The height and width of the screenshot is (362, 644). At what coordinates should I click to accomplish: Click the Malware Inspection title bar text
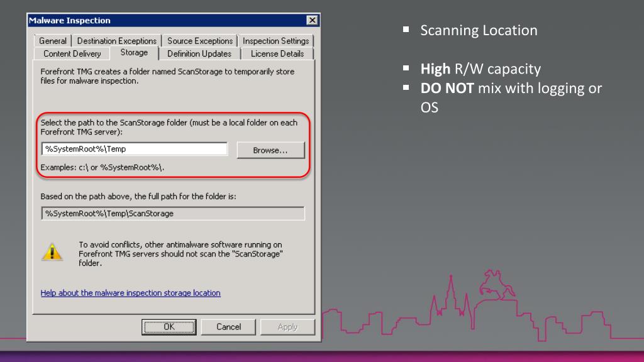69,21
